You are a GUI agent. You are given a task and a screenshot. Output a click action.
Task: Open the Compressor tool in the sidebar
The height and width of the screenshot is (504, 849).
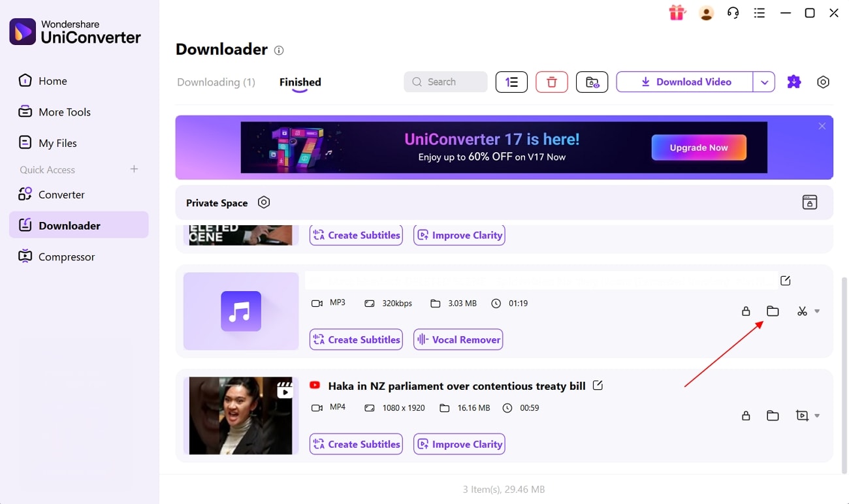pos(57,257)
